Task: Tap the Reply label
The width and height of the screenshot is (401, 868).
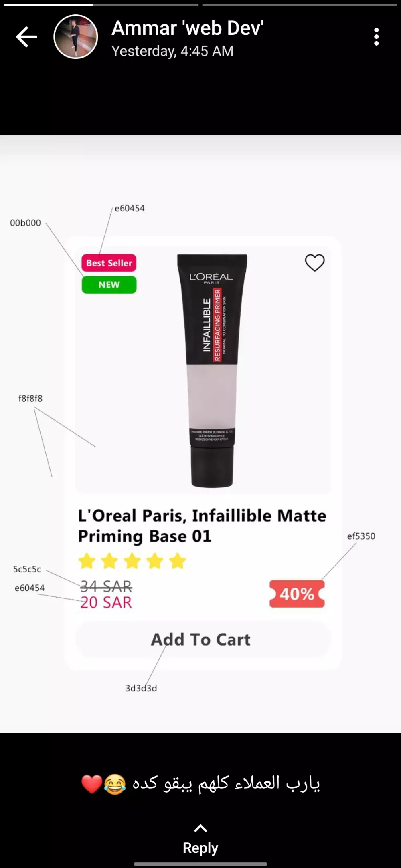Action: point(200,848)
